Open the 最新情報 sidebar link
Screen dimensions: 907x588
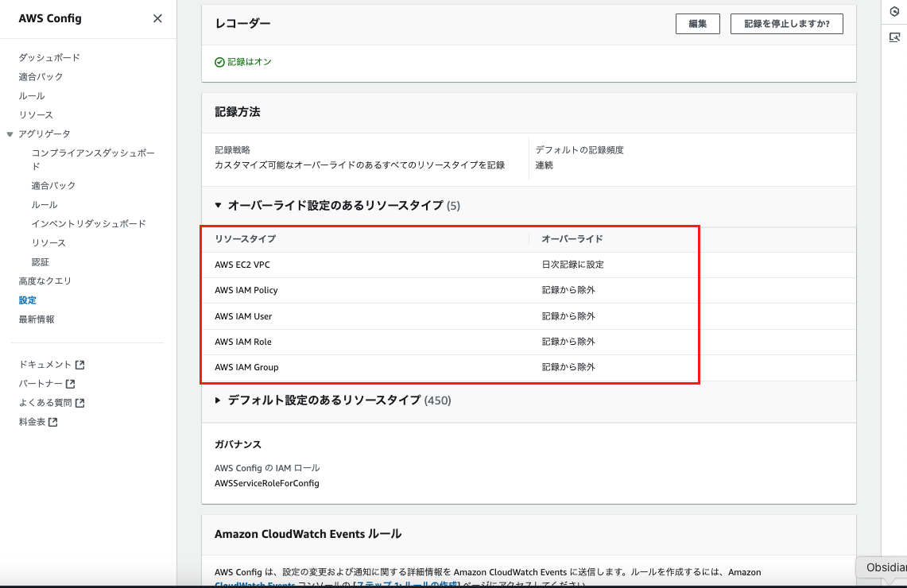37,319
